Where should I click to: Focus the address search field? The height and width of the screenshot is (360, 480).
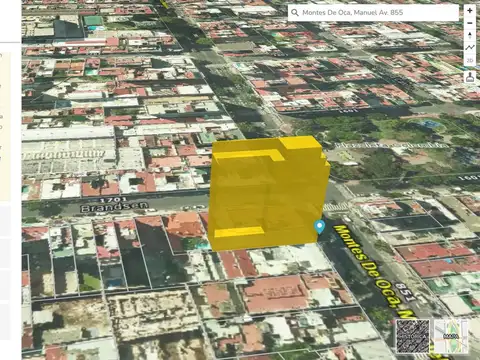tap(373, 13)
